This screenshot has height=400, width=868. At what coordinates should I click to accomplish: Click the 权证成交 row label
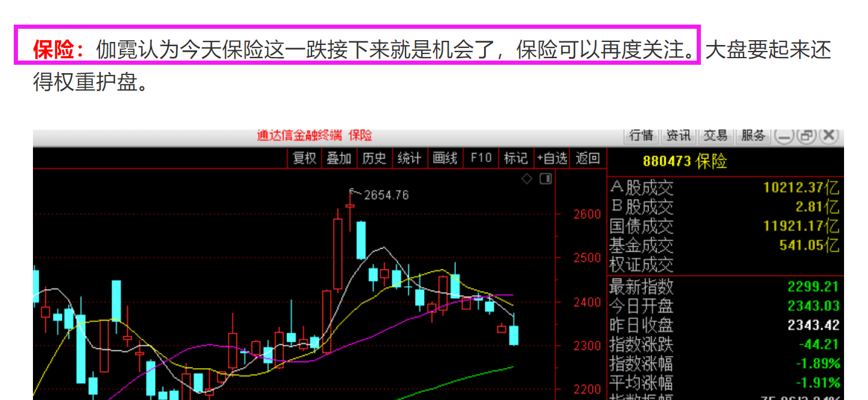pos(641,264)
